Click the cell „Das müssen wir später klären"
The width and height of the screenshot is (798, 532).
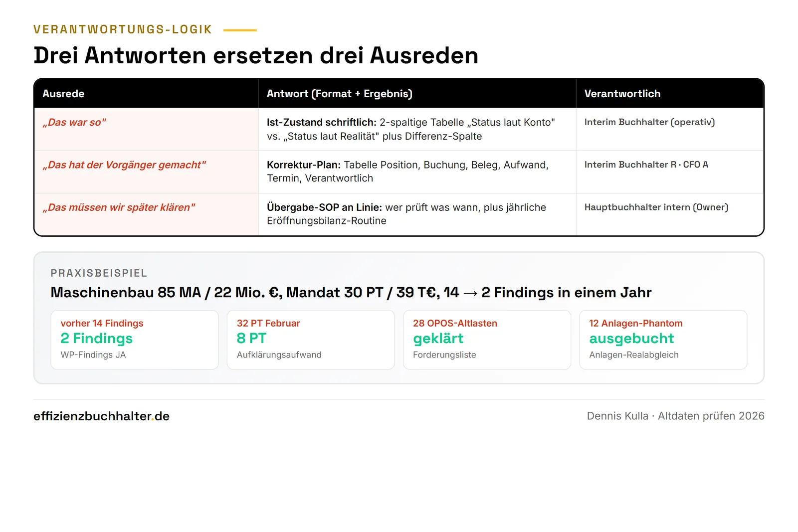pos(146,214)
